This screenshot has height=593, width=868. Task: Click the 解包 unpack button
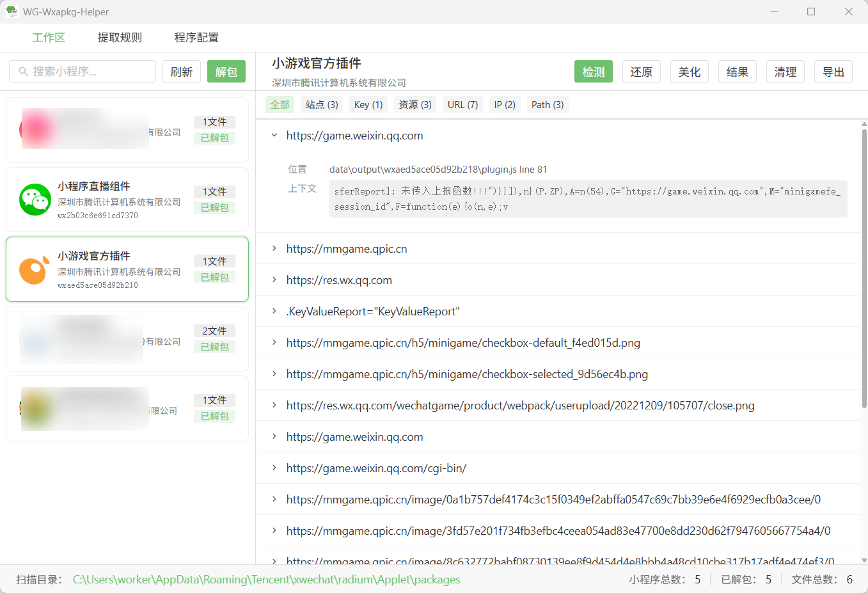pos(226,72)
